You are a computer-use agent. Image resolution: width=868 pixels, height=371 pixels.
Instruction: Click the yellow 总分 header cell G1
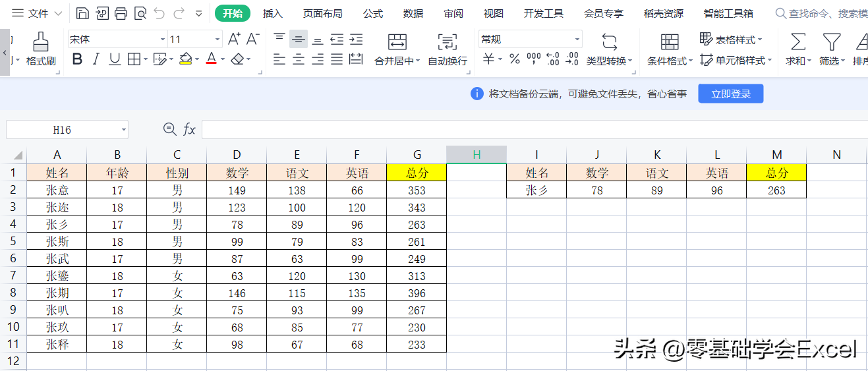417,173
